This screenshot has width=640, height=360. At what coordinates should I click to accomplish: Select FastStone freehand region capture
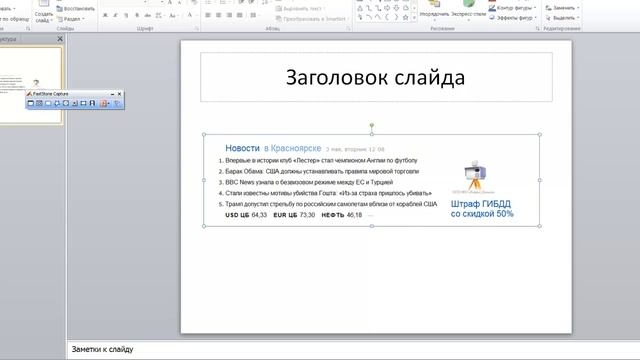click(x=57, y=103)
